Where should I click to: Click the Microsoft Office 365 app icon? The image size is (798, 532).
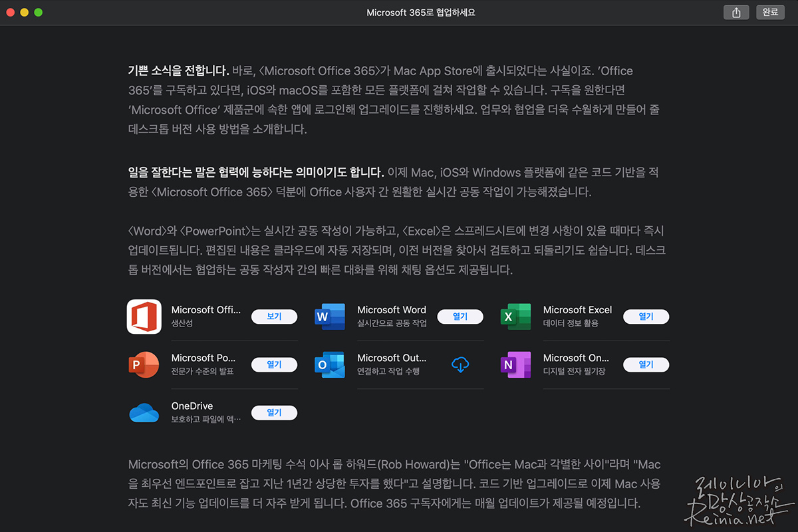click(x=144, y=317)
